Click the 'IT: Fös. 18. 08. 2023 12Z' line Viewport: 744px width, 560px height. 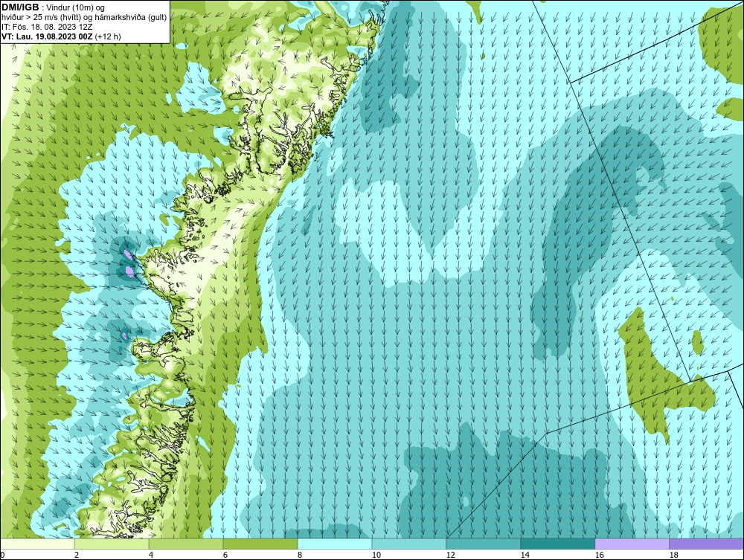point(47,27)
